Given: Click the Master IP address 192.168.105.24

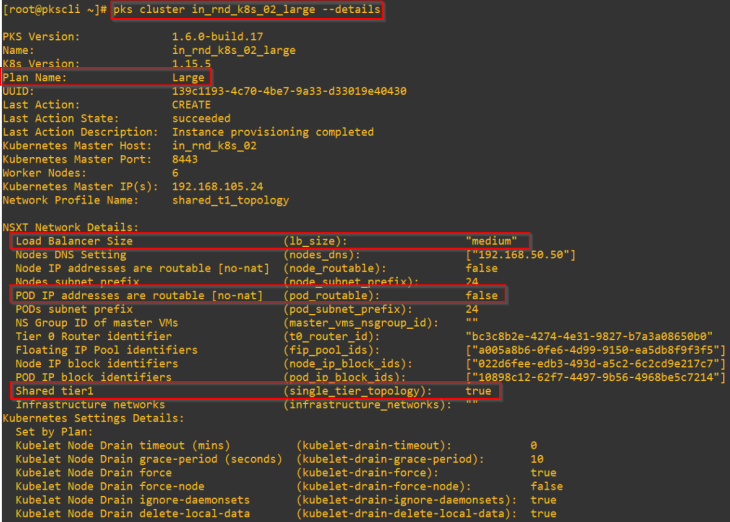Looking at the screenshot, I should click(217, 186).
